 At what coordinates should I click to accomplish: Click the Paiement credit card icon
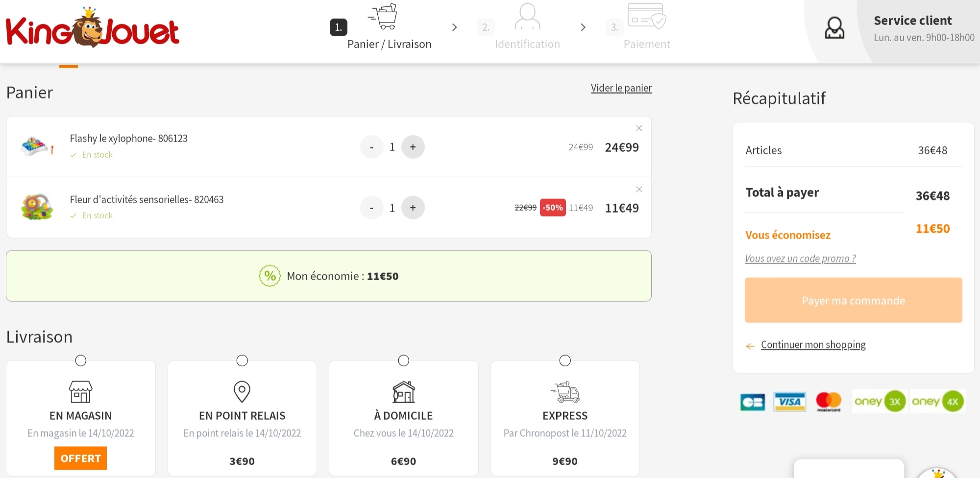point(647,16)
